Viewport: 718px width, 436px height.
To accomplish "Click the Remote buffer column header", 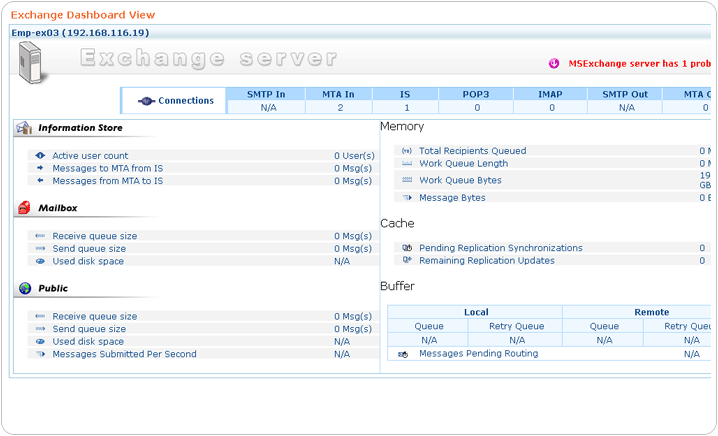I will tap(652, 312).
